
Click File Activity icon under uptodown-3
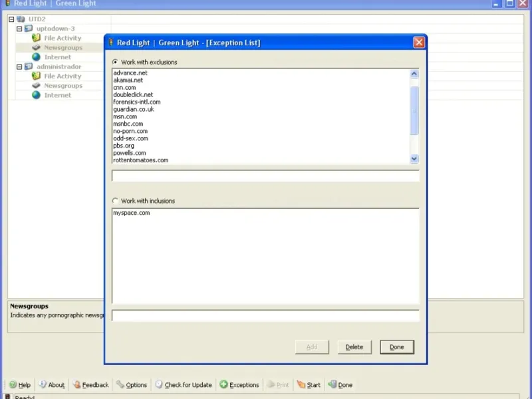36,38
